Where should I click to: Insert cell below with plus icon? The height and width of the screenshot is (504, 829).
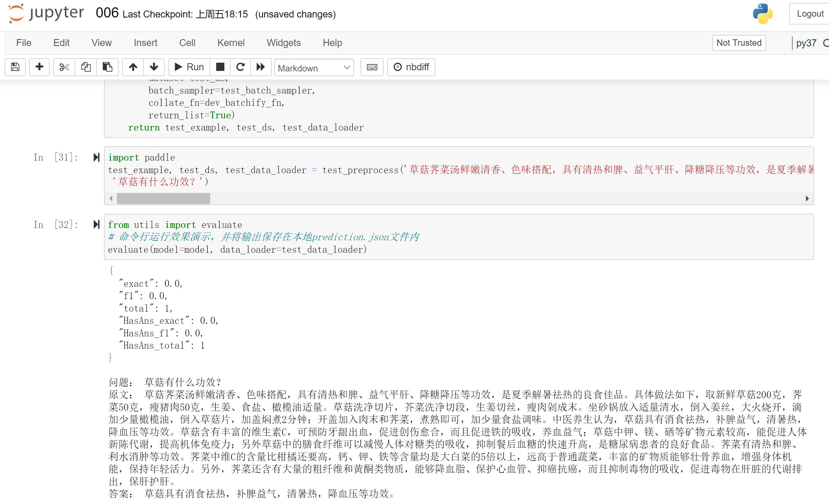pos(39,67)
